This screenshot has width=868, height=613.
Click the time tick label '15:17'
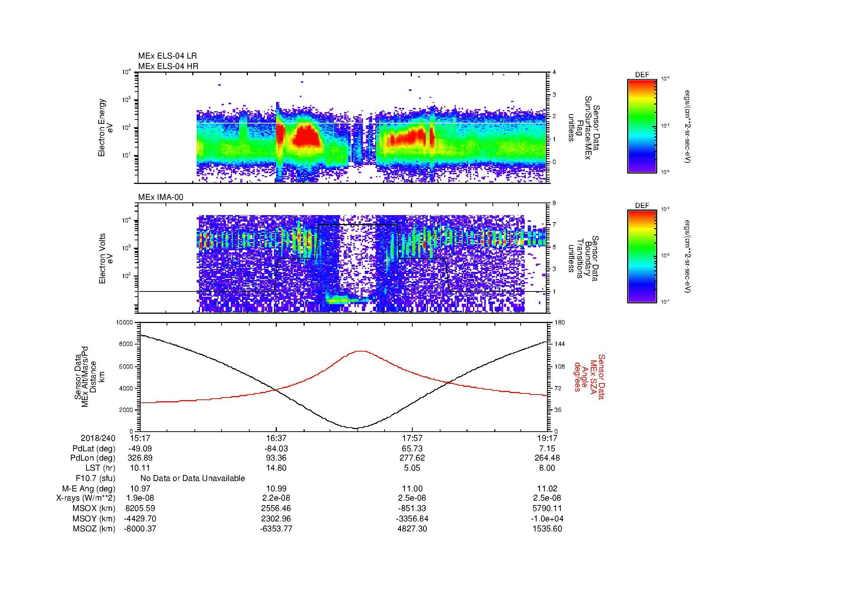141,438
